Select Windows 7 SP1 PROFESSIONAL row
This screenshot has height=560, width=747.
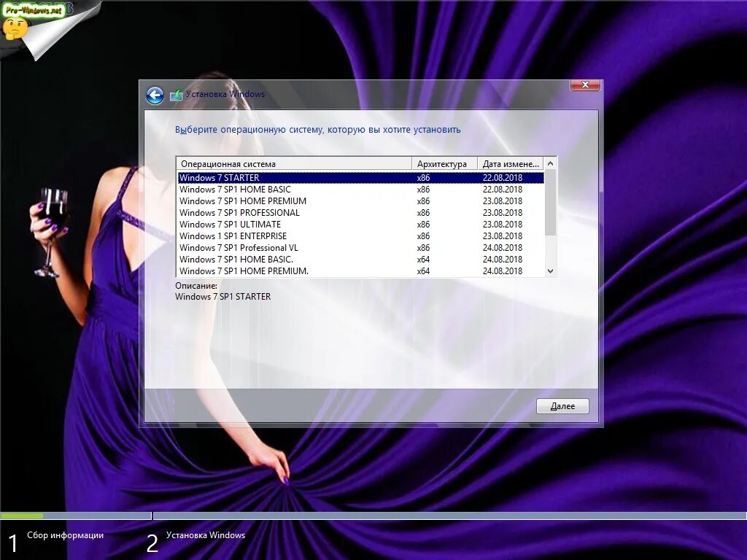(360, 213)
